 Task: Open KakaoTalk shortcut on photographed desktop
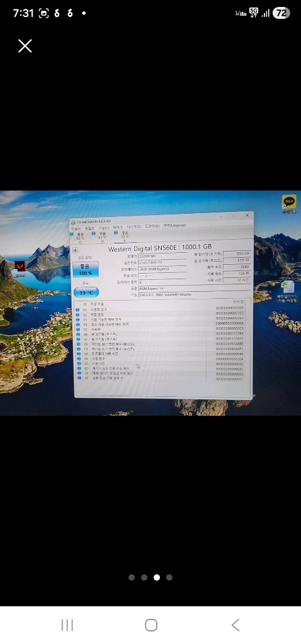tap(290, 203)
